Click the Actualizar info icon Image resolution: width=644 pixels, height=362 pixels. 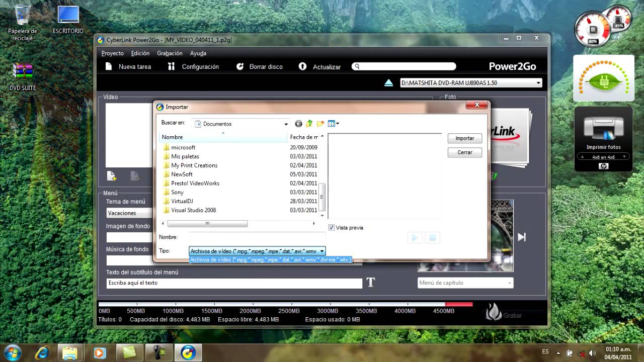[302, 66]
